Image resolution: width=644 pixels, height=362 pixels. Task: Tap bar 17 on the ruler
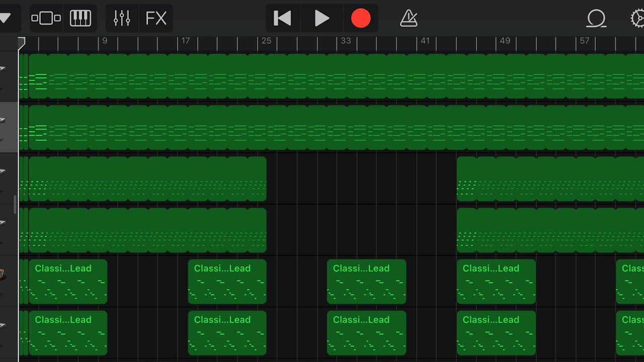click(x=186, y=41)
